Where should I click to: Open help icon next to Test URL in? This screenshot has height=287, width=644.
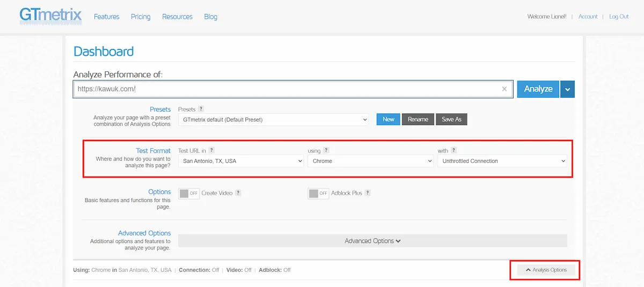(x=211, y=151)
